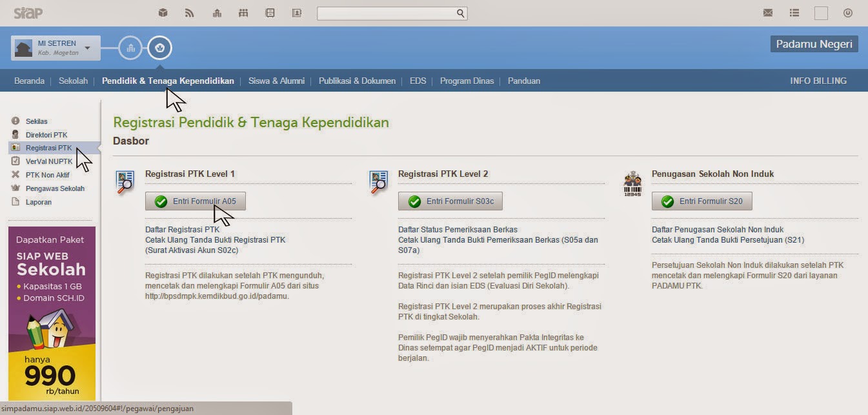Viewport: 868px width, 415px height.
Task: Click the compass icon in the blue header
Action: click(x=159, y=47)
